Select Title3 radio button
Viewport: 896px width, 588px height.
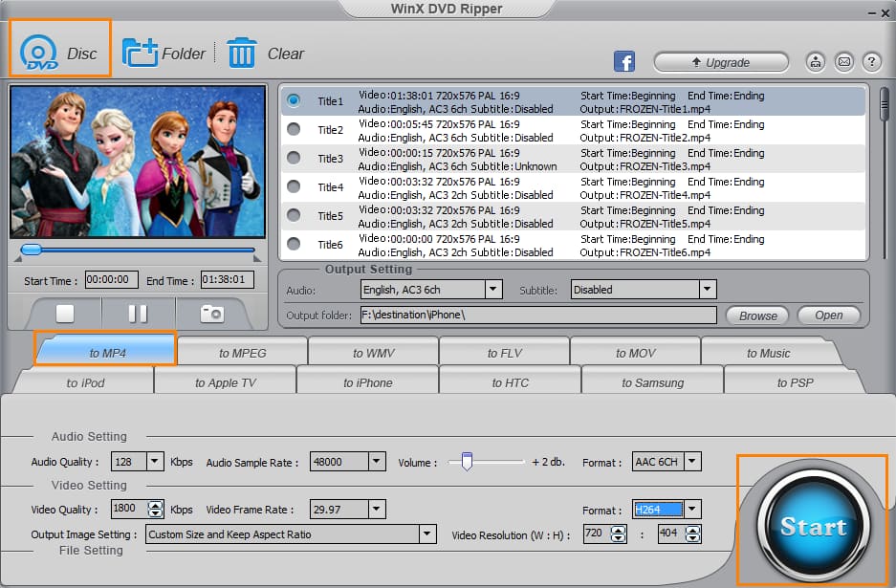tap(294, 157)
